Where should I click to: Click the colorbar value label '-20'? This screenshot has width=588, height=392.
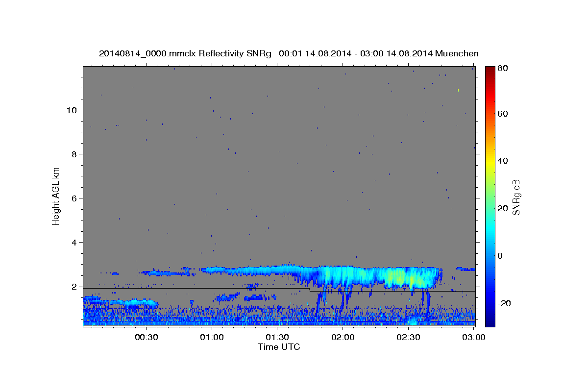pos(504,304)
